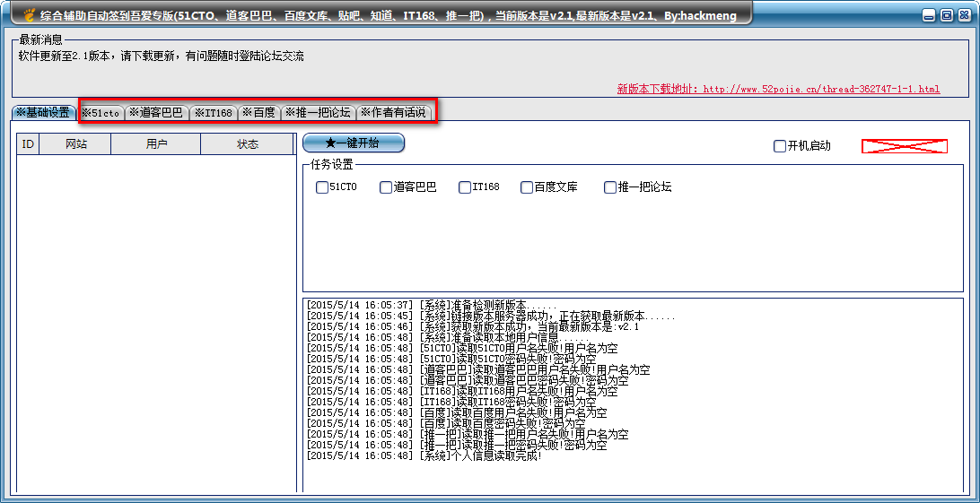
Task: Select log line 准备读取本地用户信息
Action: (x=449, y=338)
